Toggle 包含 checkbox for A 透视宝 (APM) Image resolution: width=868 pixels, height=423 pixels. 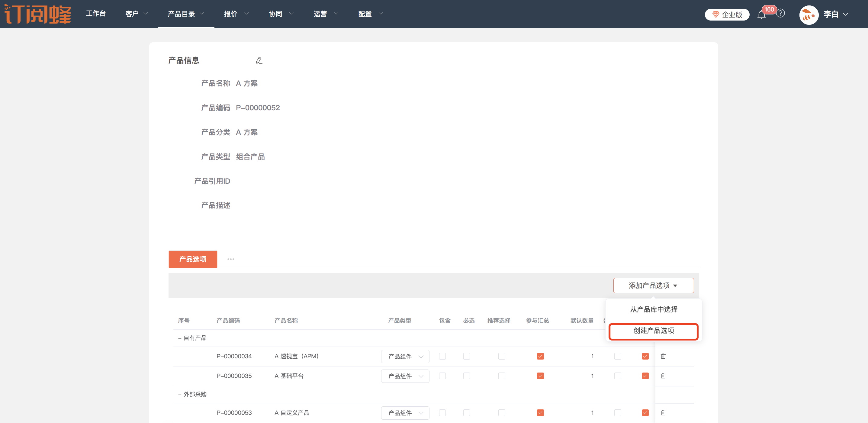442,356
